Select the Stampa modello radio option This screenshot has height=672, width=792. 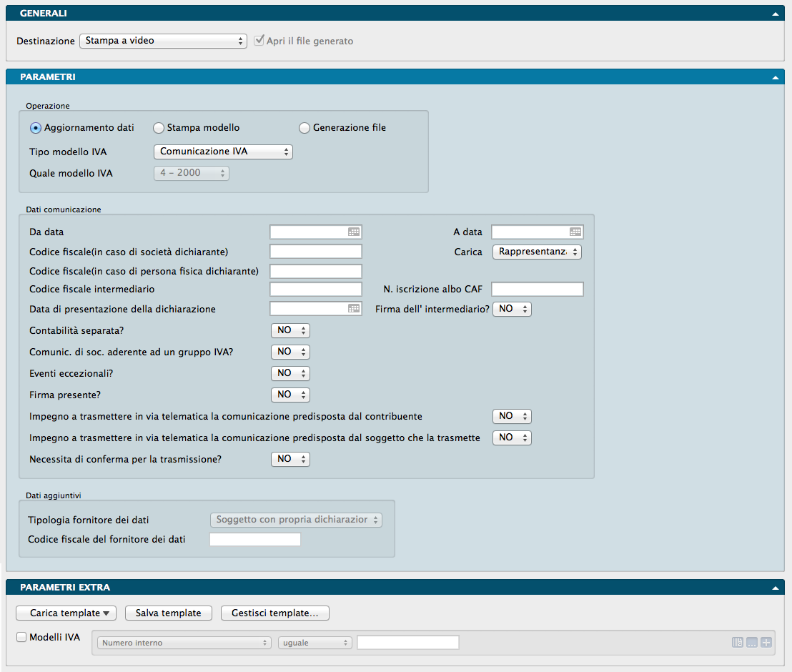tap(159, 128)
